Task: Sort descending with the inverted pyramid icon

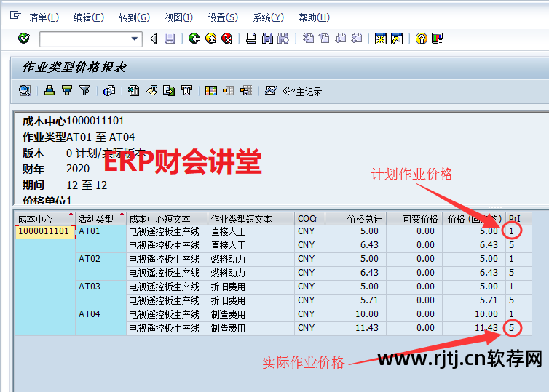Action: click(x=66, y=91)
